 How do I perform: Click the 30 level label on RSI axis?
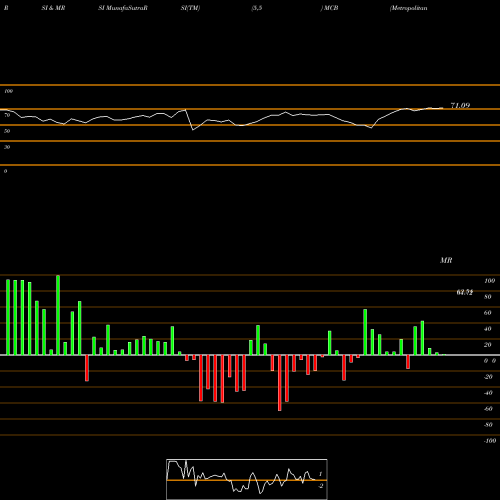pos(7,147)
